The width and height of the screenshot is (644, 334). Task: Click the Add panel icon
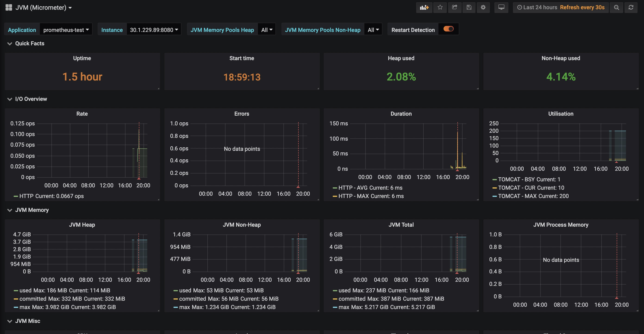click(424, 7)
